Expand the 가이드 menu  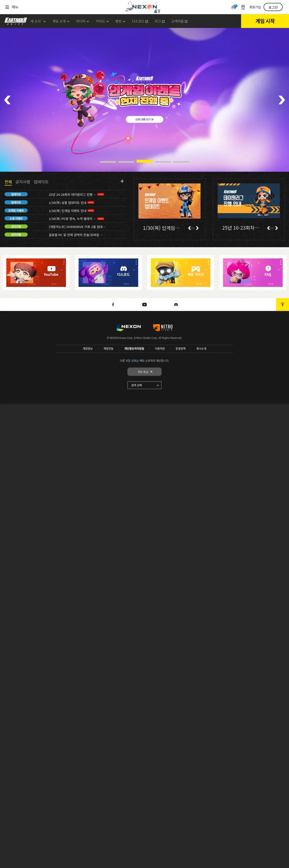102,21
